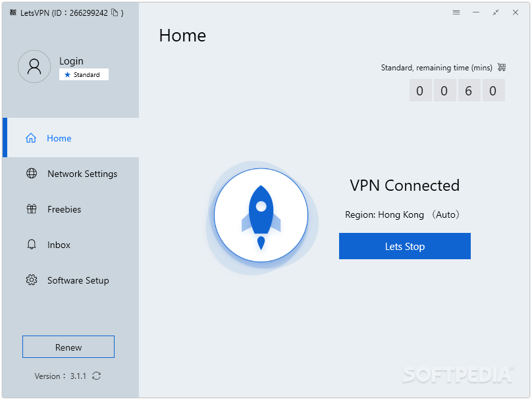The image size is (532, 400).
Task: Open the hamburger menu in title bar
Action: click(x=456, y=12)
